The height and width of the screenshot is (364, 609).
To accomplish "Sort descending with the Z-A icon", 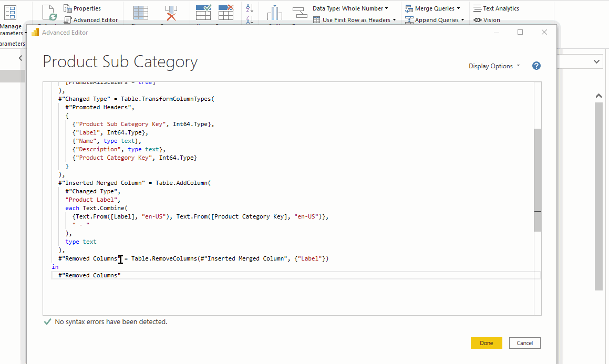I will coord(250,19).
